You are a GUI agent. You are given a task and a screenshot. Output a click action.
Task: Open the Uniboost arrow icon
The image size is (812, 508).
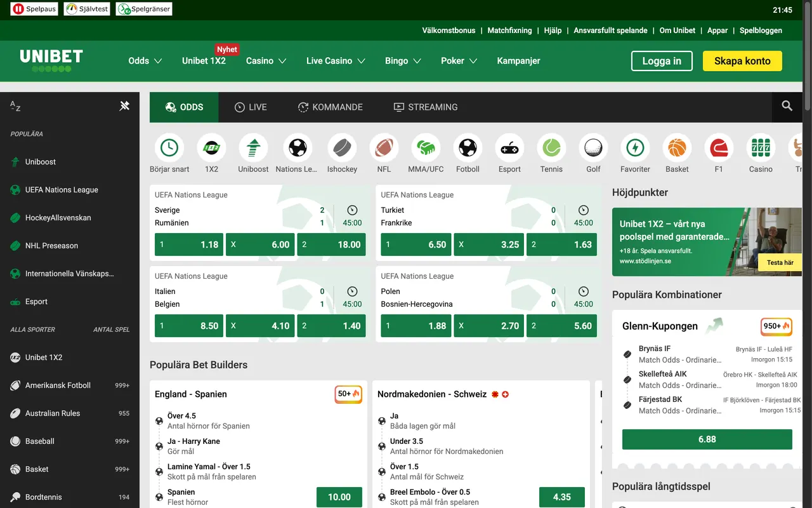[x=253, y=148]
